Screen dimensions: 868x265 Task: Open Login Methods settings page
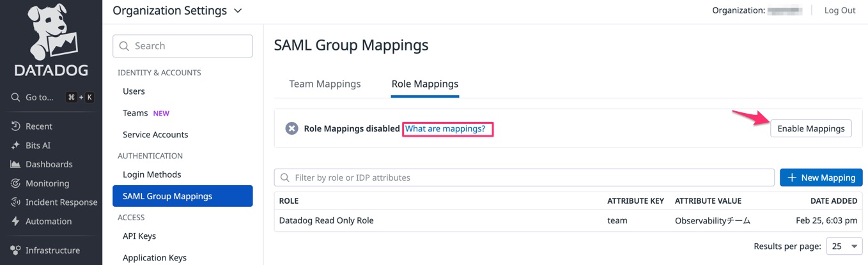click(x=152, y=174)
